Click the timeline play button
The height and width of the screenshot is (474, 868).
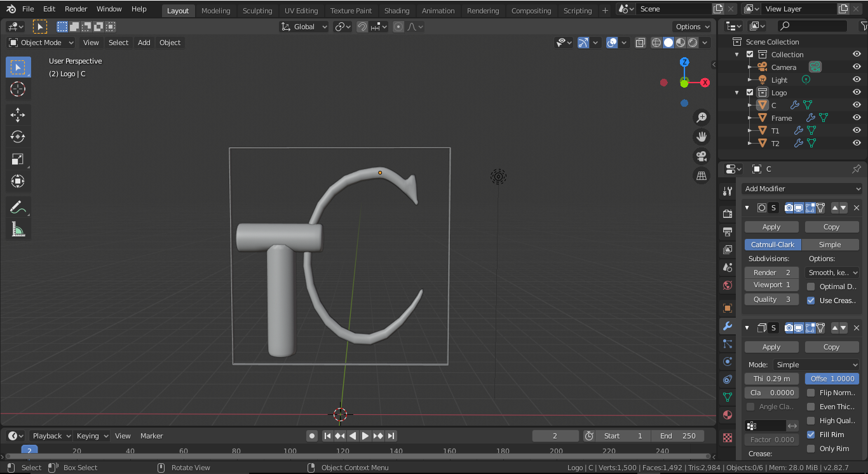365,436
